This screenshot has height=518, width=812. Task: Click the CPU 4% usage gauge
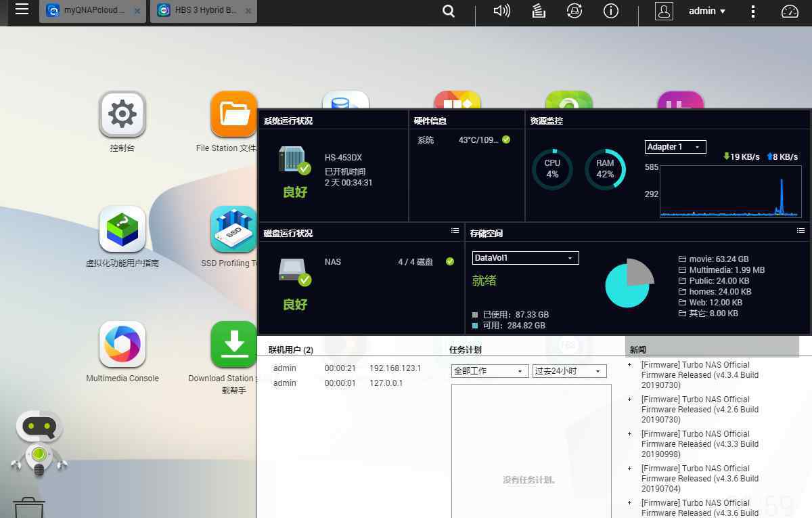[552, 169]
